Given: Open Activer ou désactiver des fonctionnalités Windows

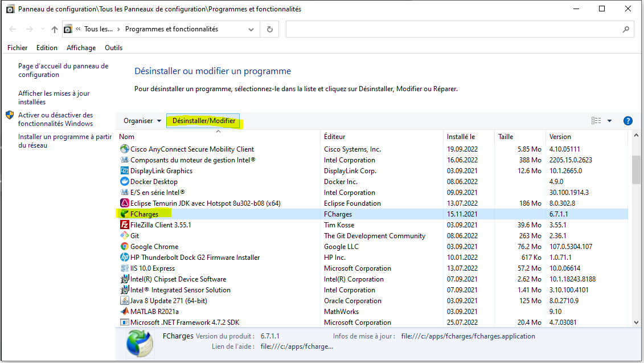Looking at the screenshot, I should pos(55,119).
